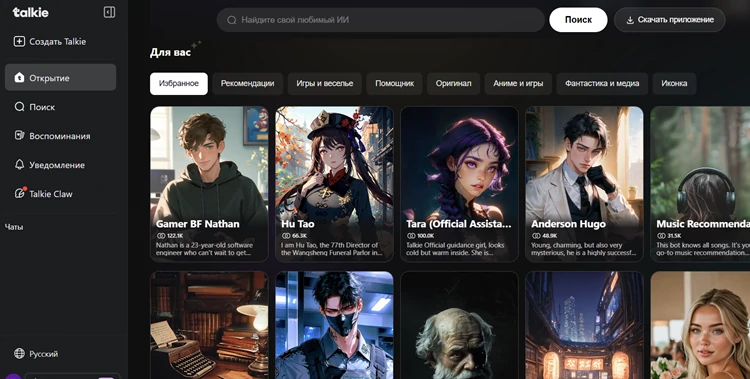Open the night city lanterns card
Screen dimensions: 750x379
(585, 325)
